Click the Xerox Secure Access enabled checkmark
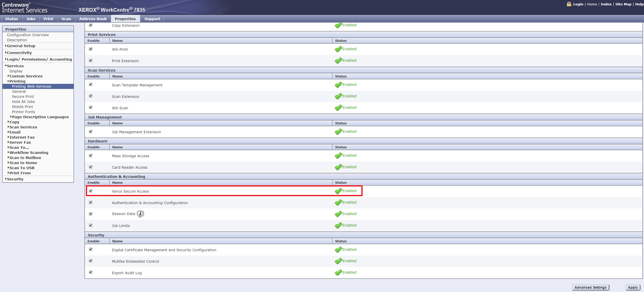This screenshot has height=292, width=644. click(x=338, y=191)
